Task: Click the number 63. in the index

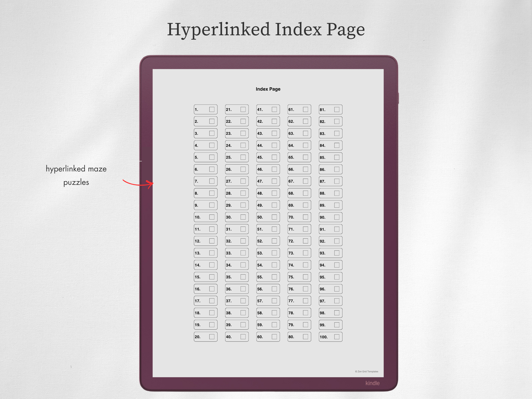Action: click(x=291, y=133)
